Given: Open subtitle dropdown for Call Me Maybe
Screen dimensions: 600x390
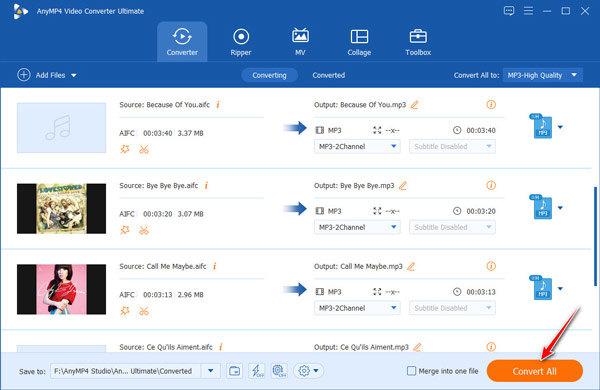Looking at the screenshot, I should coord(452,308).
